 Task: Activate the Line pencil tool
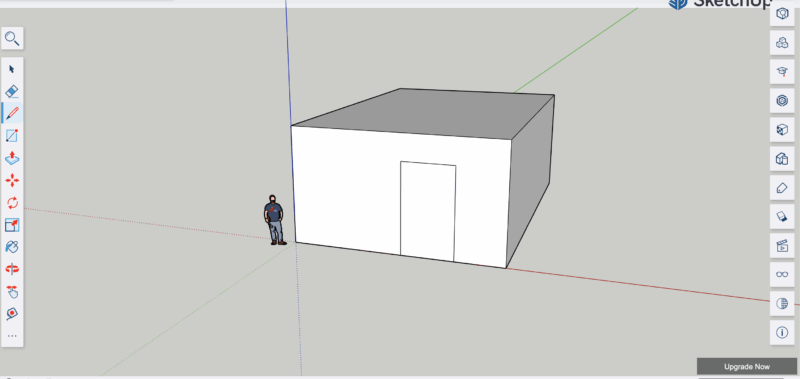coord(12,113)
